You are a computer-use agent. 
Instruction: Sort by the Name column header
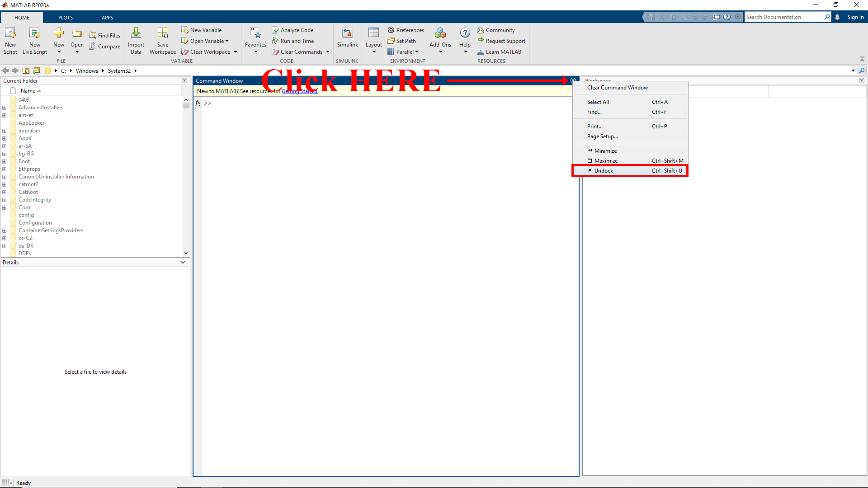(x=99, y=91)
